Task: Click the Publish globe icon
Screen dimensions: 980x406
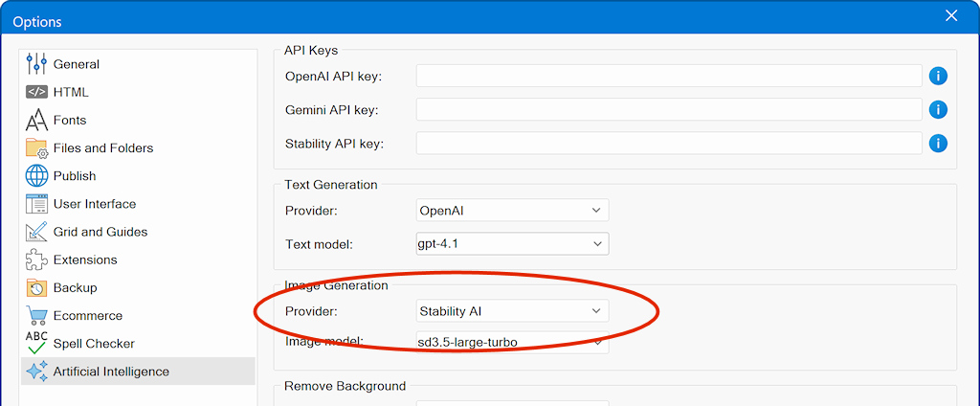Action: tap(36, 176)
